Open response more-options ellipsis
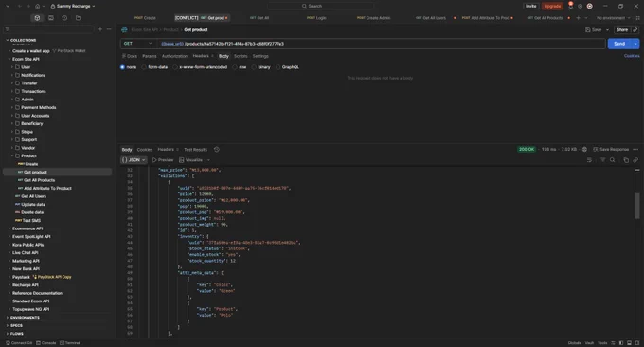 coord(635,149)
